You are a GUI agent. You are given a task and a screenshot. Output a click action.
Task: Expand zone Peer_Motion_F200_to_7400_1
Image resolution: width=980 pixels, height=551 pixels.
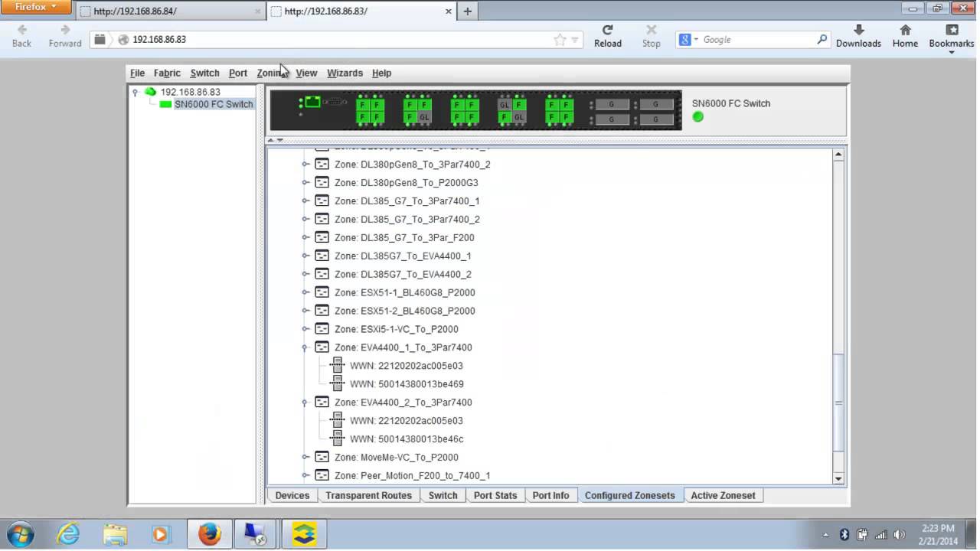(305, 476)
